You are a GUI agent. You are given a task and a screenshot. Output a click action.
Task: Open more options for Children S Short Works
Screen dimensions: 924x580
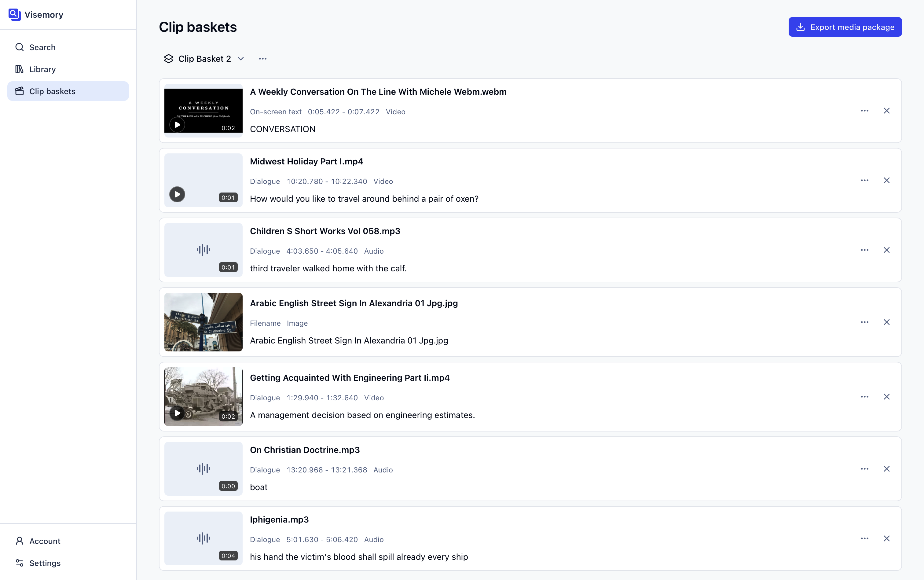864,250
